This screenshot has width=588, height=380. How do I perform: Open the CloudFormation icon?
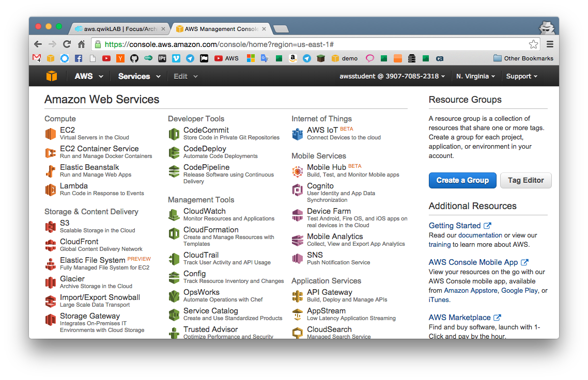(x=174, y=233)
